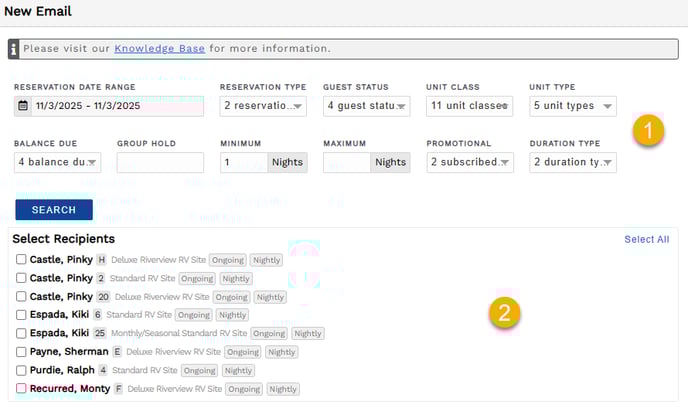The height and width of the screenshot is (408, 688).
Task: Open the Unit Type dropdown
Action: pos(573,106)
